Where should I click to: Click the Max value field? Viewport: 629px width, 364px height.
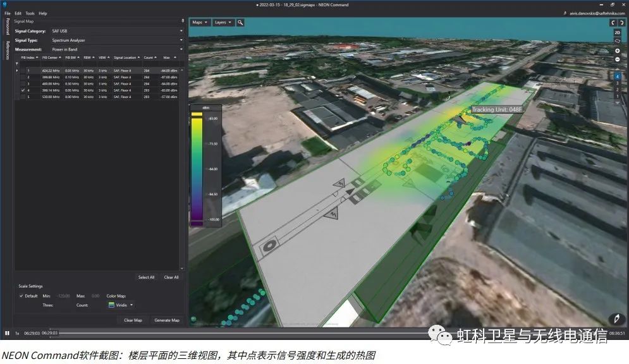95,296
